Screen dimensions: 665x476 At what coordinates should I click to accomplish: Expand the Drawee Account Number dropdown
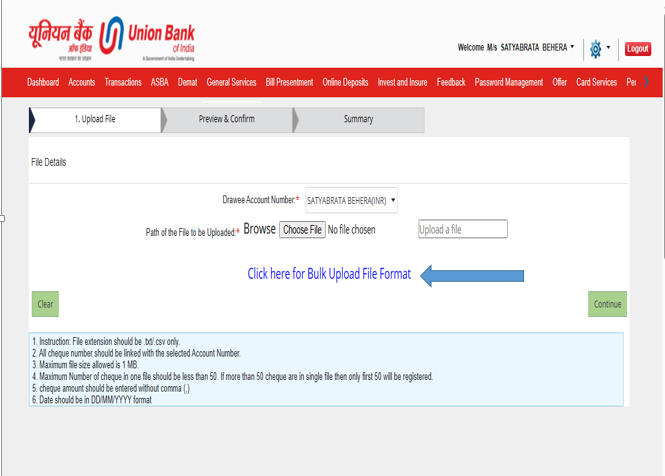(x=351, y=200)
